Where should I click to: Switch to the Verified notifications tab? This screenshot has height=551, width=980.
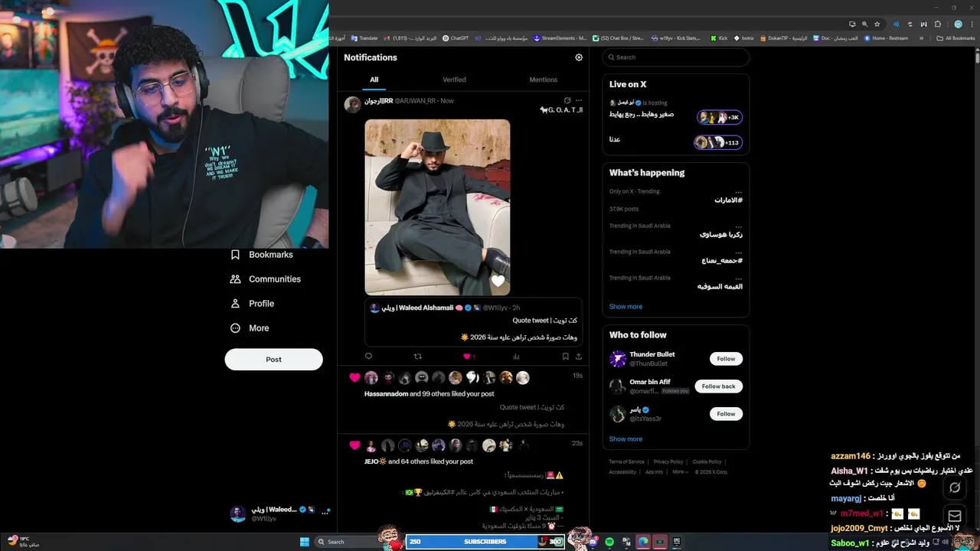pyautogui.click(x=454, y=80)
